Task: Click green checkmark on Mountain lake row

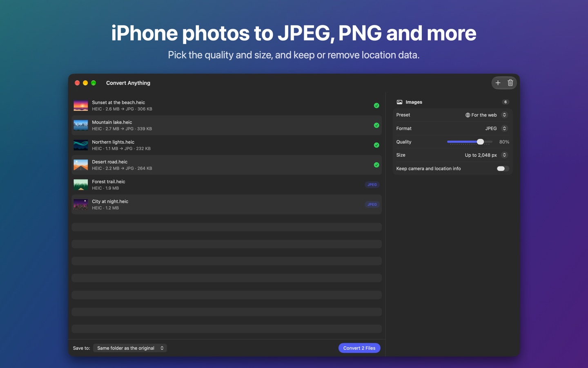Action: point(376,126)
